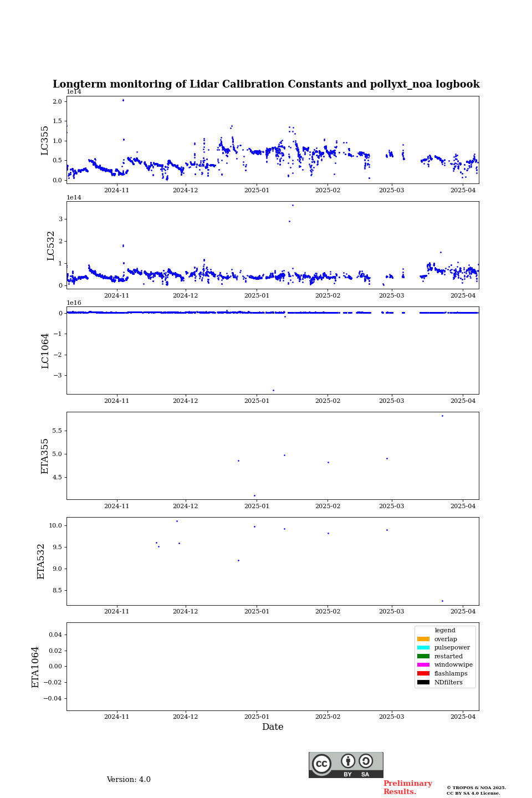Screen dimensions: 532x798
Task: Click the SA share-alike arrow icon
Action: point(366,761)
